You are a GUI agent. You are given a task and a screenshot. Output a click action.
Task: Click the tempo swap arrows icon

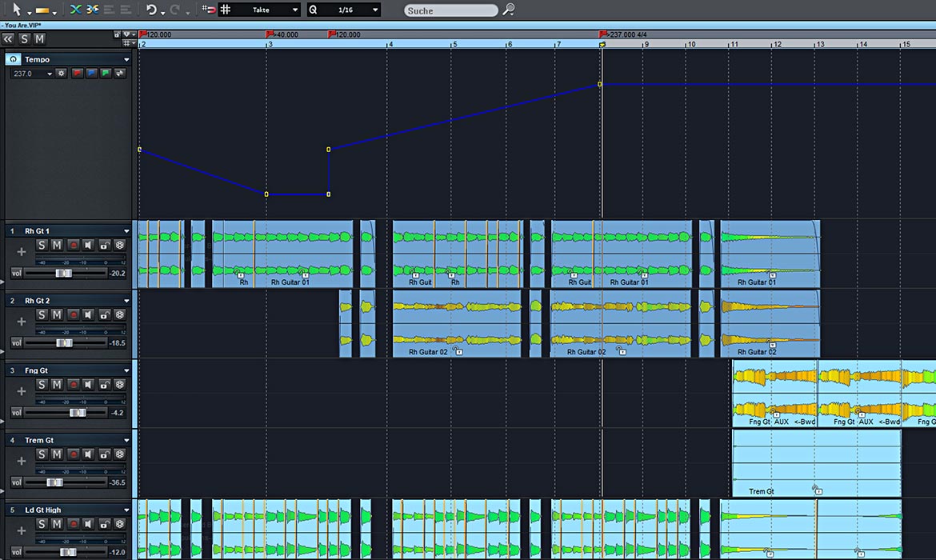tap(120, 74)
